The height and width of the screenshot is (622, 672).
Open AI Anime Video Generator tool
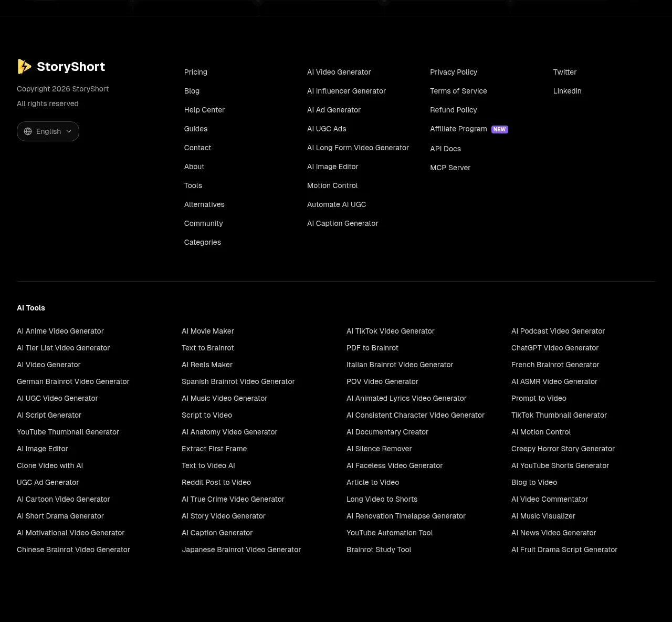click(60, 331)
